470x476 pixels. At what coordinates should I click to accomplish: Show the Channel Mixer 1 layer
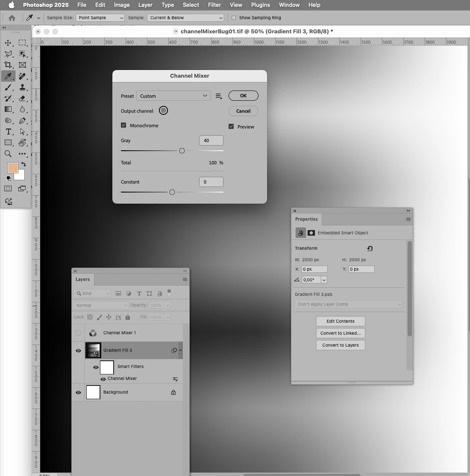pyautogui.click(x=78, y=333)
